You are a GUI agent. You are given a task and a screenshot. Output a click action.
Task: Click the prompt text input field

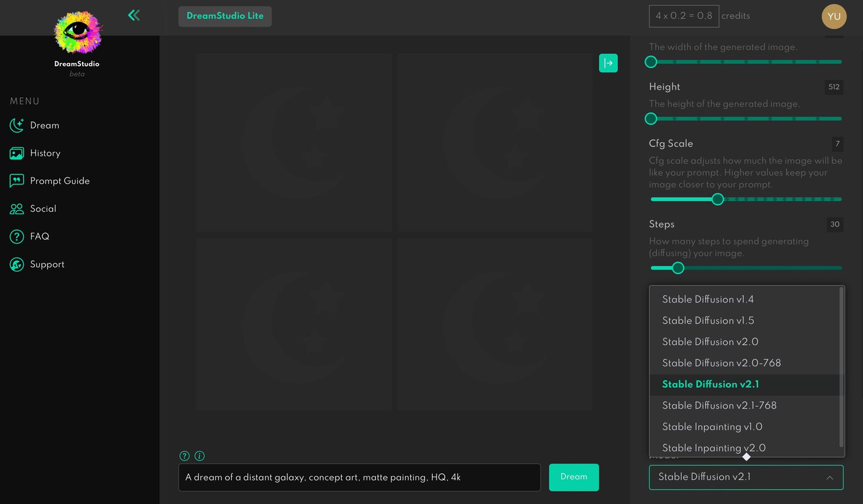(x=359, y=477)
